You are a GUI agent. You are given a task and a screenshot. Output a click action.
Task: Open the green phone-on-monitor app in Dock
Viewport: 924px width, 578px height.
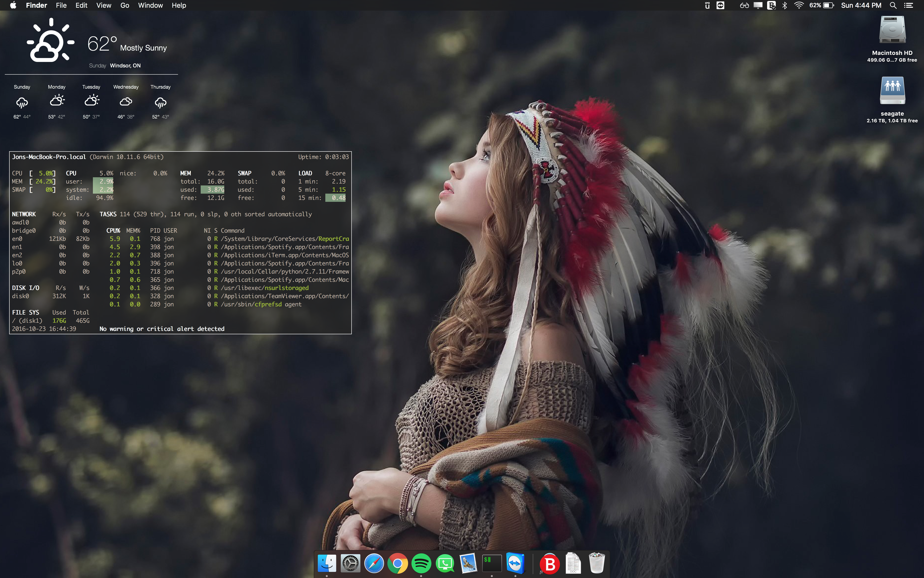[445, 564]
